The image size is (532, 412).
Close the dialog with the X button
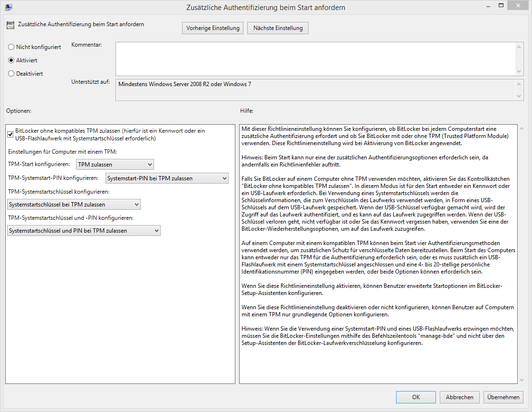point(518,5)
